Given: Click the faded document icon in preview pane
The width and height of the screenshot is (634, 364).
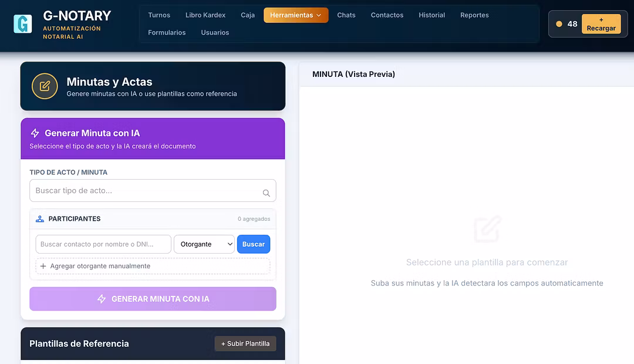Looking at the screenshot, I should 487,229.
